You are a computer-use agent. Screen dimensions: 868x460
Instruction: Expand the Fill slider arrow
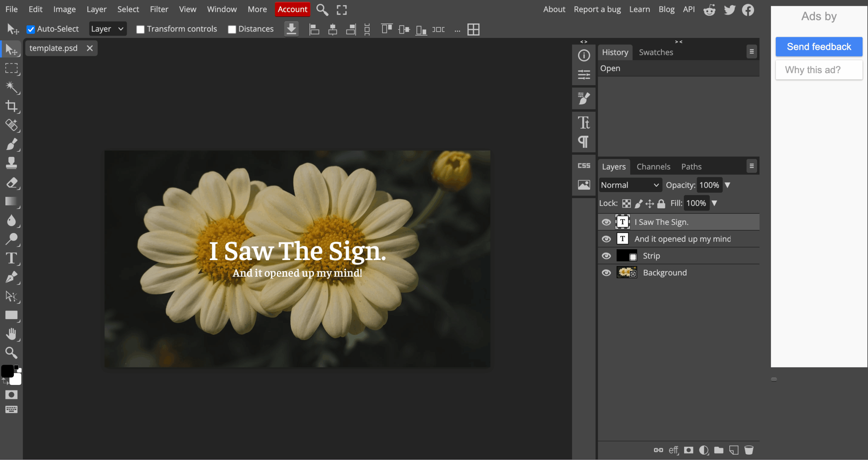(x=714, y=203)
